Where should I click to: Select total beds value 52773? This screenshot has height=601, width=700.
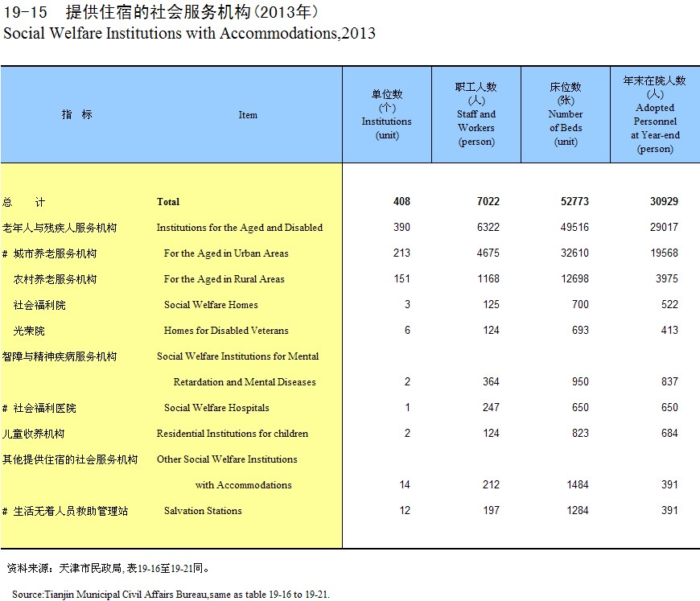574,202
